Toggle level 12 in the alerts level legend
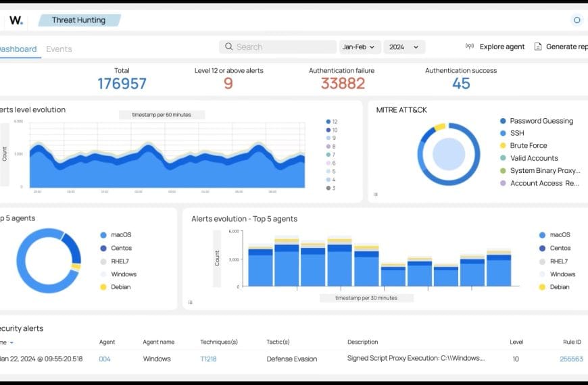The height and width of the screenshot is (385, 588). pyautogui.click(x=332, y=122)
